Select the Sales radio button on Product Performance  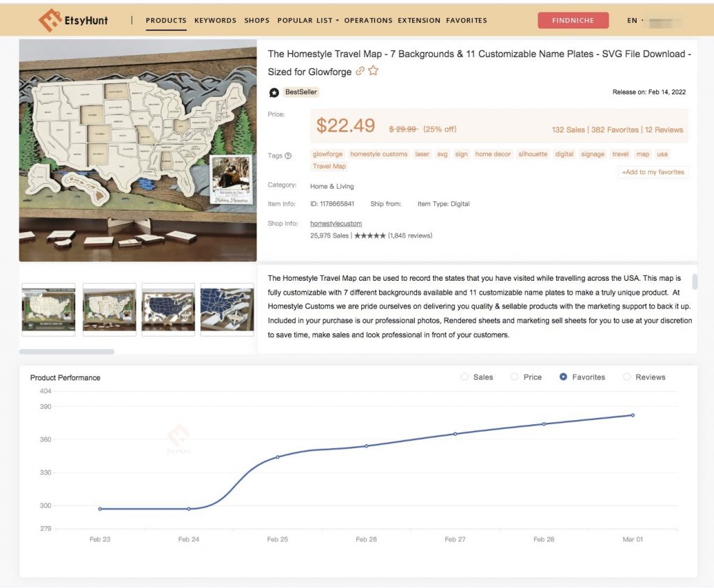tap(465, 376)
